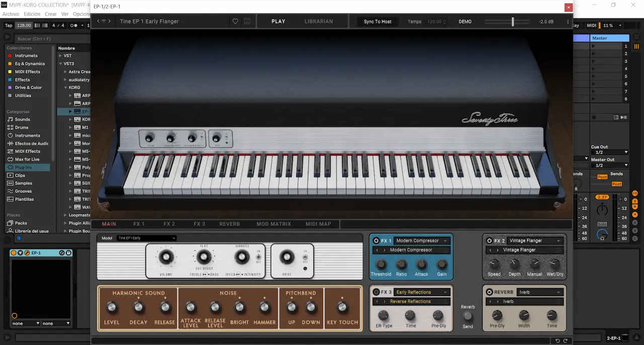Toggle the REVERB power button

(x=490, y=292)
